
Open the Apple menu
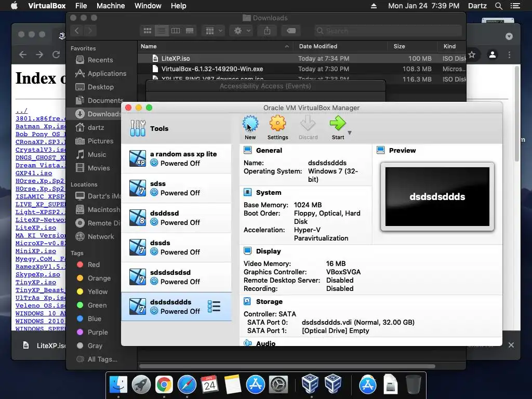coord(14,6)
